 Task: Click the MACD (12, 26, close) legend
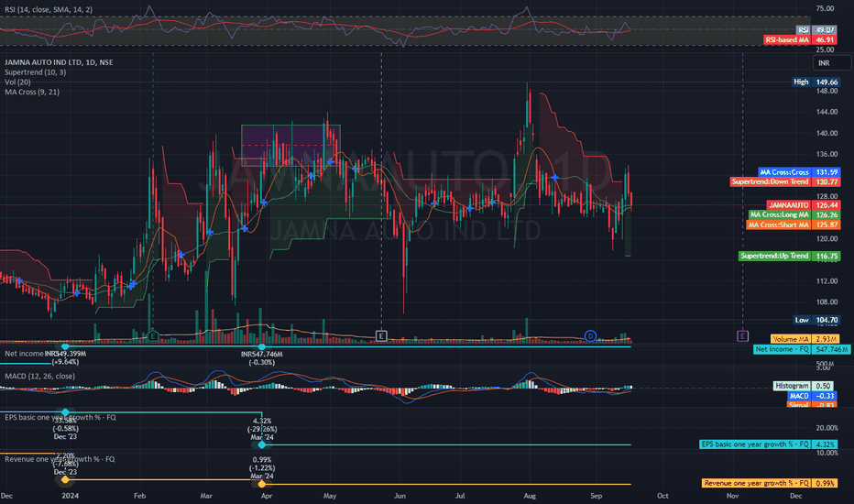point(39,377)
